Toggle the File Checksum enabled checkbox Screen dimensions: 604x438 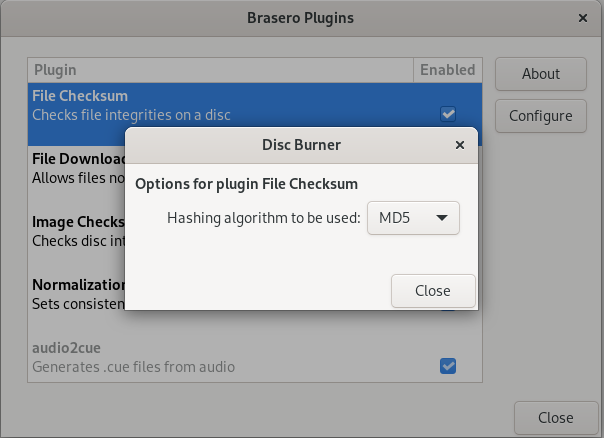448,114
